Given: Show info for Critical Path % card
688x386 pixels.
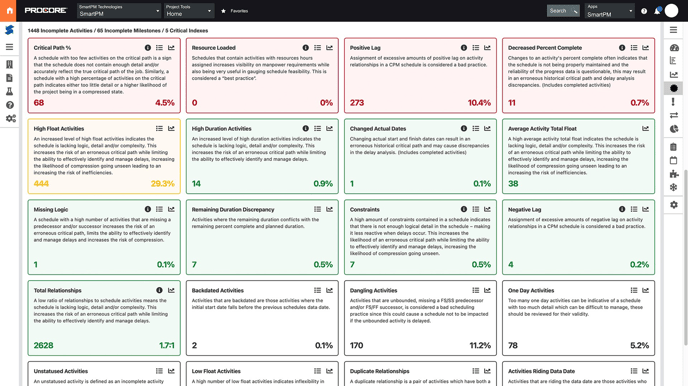Looking at the screenshot, I should [x=148, y=47].
